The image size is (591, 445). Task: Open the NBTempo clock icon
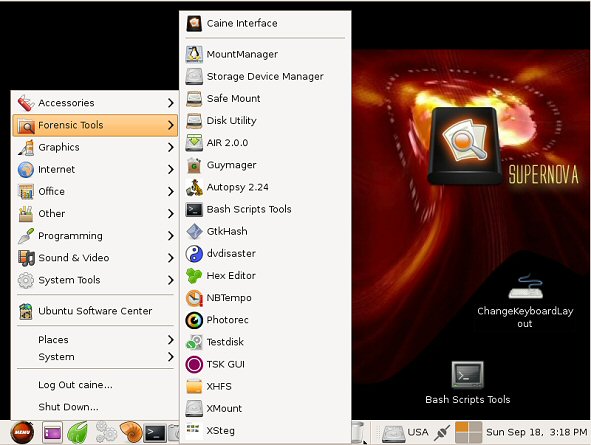[x=194, y=298]
